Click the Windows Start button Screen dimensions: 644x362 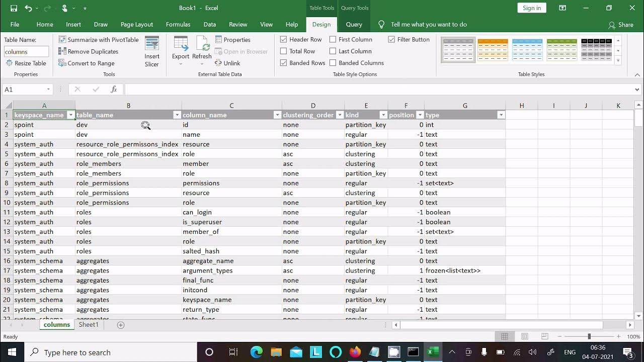[12, 352]
